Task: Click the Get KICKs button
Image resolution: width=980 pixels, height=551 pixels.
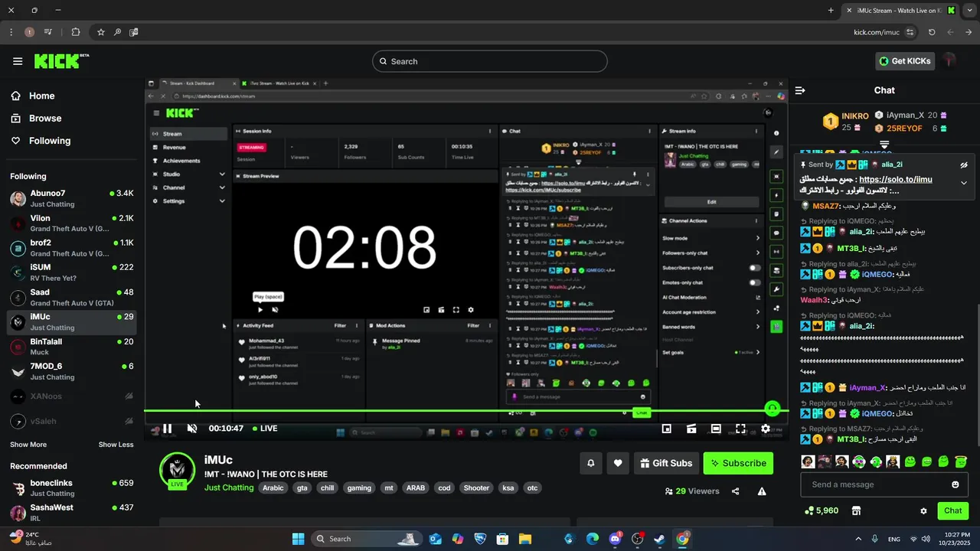Action: tap(905, 61)
